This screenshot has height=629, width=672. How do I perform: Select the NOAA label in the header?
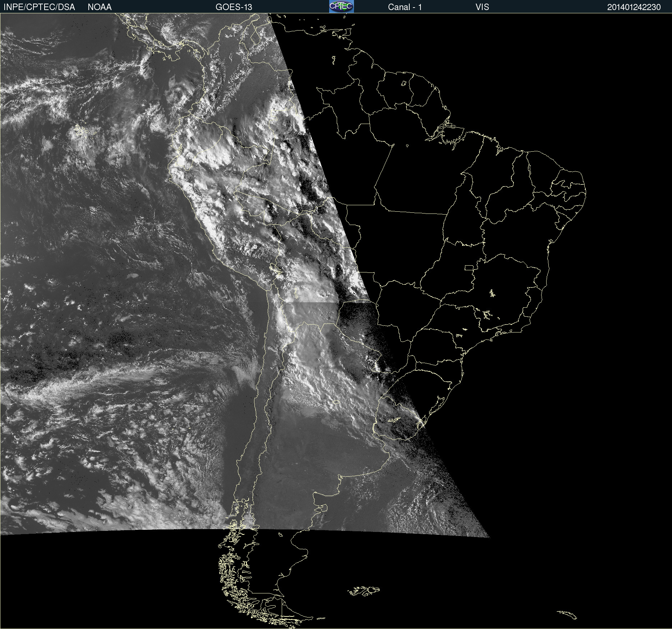click(100, 7)
